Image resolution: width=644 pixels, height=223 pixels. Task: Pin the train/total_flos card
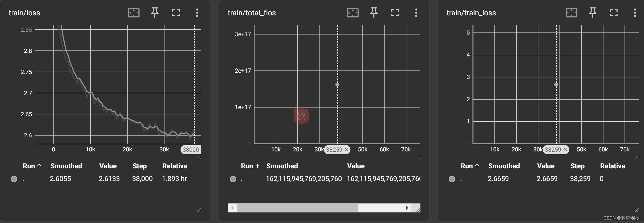tap(374, 13)
